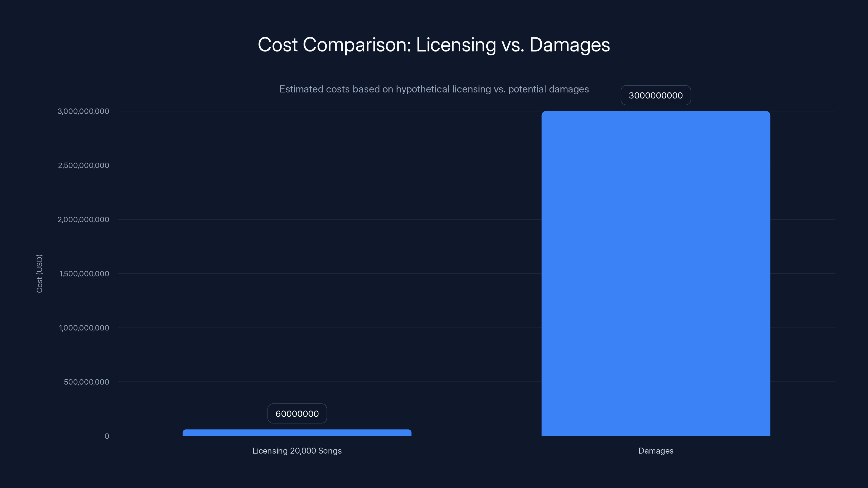Click the chart title "Cost Comparison: Licensing vs. Damages"
This screenshot has width=868, height=488.
click(434, 45)
